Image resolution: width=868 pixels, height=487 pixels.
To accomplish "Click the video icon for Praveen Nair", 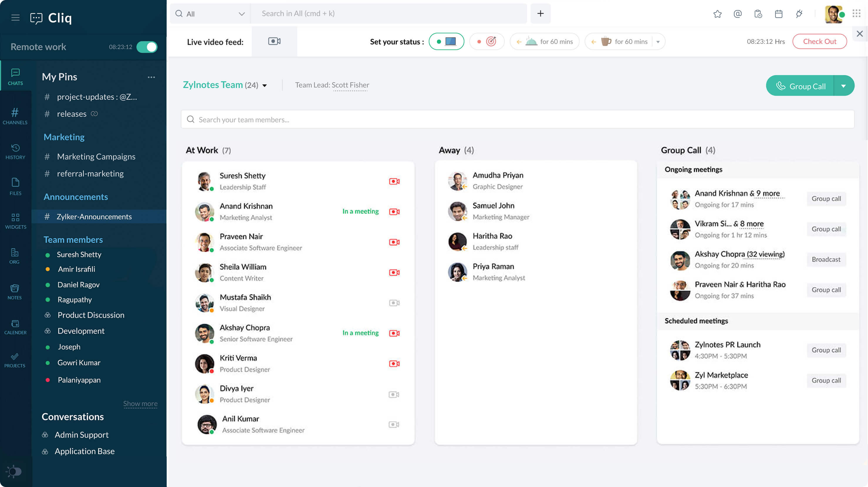I will pyautogui.click(x=394, y=242).
